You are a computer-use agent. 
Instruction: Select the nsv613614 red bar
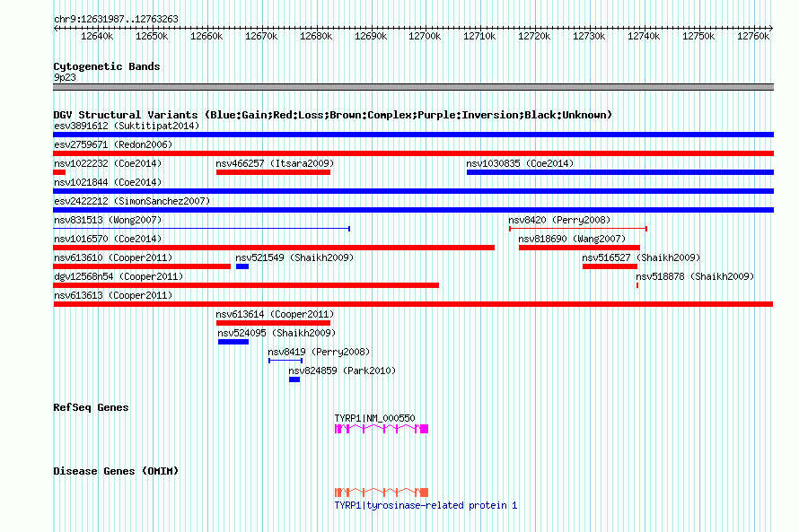[x=273, y=323]
